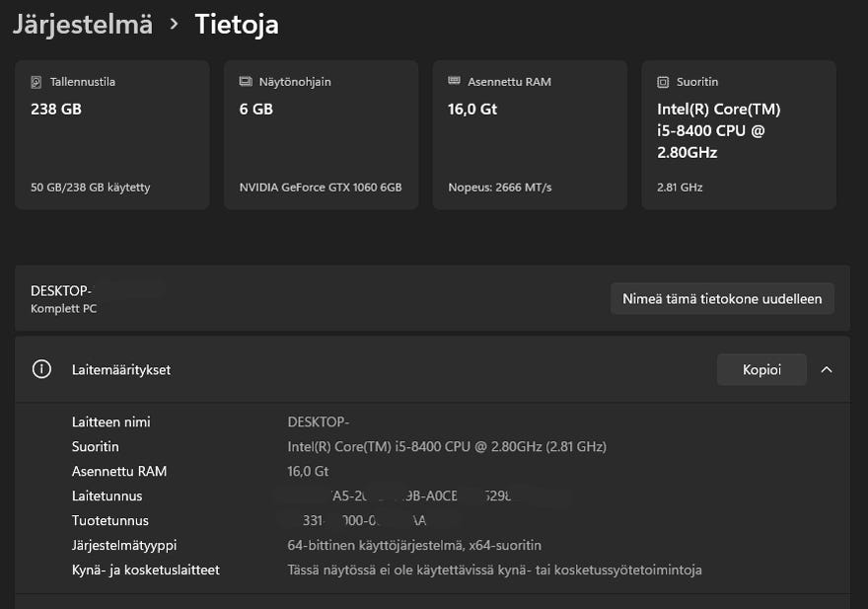Click Nimeä tämä tietokone uudelleen button
868x609 pixels.
[x=722, y=298]
